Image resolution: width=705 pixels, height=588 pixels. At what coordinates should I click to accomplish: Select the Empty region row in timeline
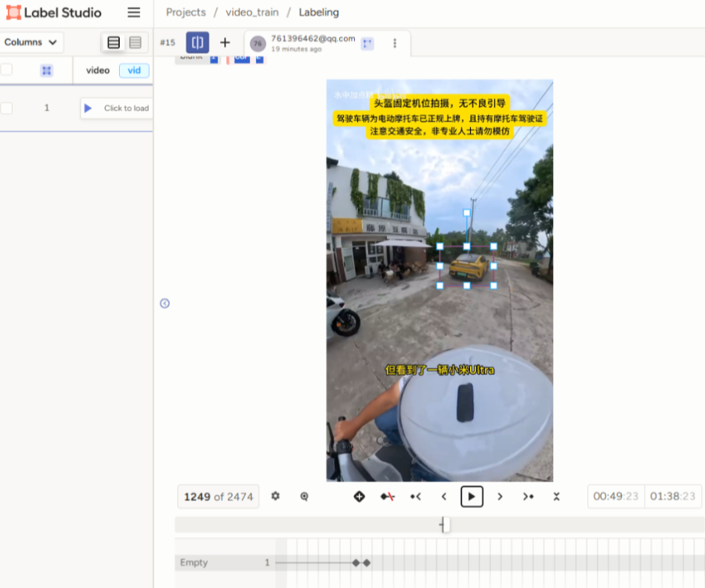tap(439, 563)
